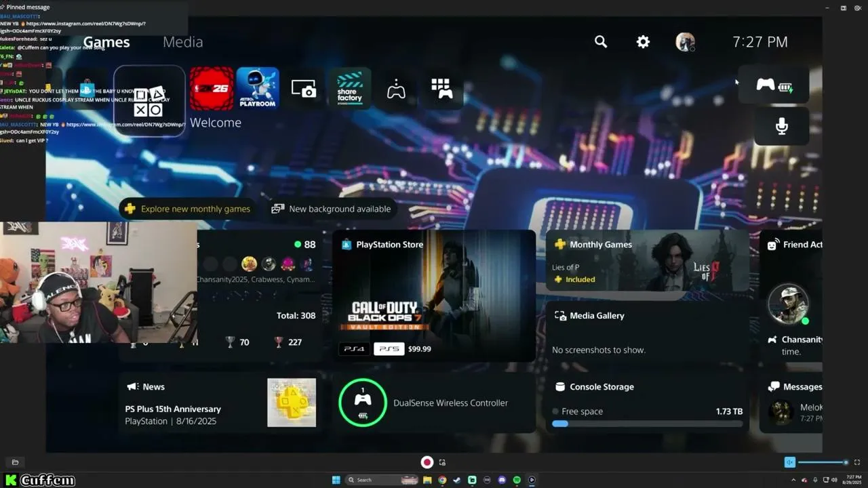Open the PS5 search icon
Image resolution: width=868 pixels, height=488 pixels.
tap(601, 42)
